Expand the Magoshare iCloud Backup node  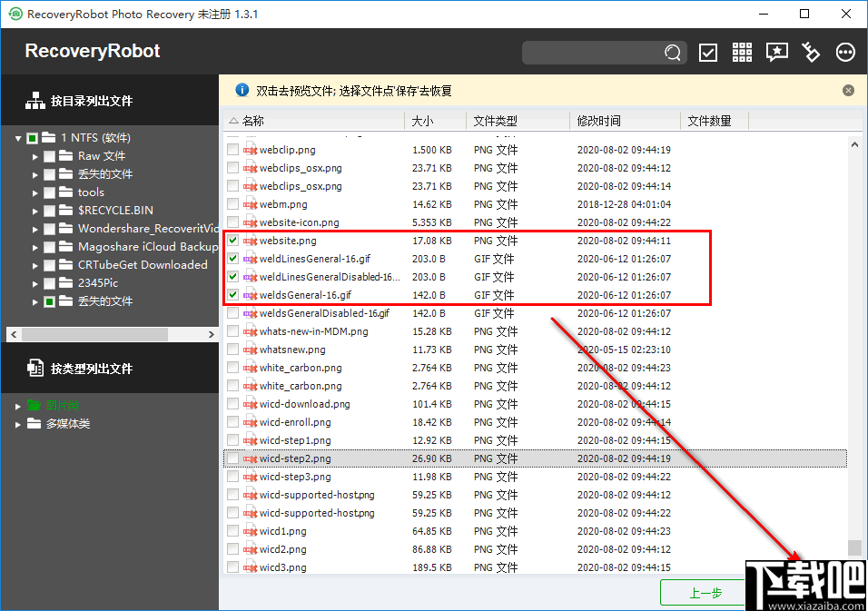[35, 247]
